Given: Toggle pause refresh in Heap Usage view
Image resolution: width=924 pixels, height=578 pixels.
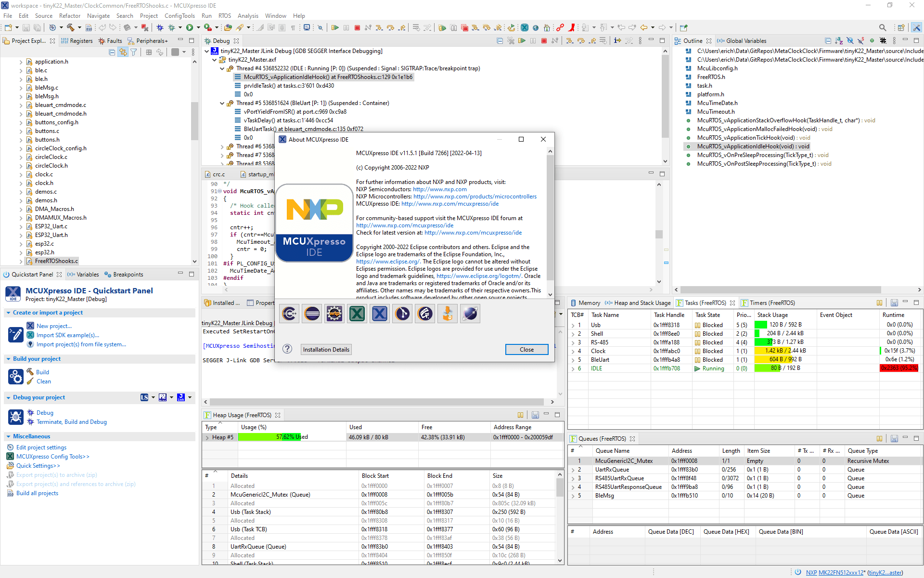Looking at the screenshot, I should tap(520, 415).
